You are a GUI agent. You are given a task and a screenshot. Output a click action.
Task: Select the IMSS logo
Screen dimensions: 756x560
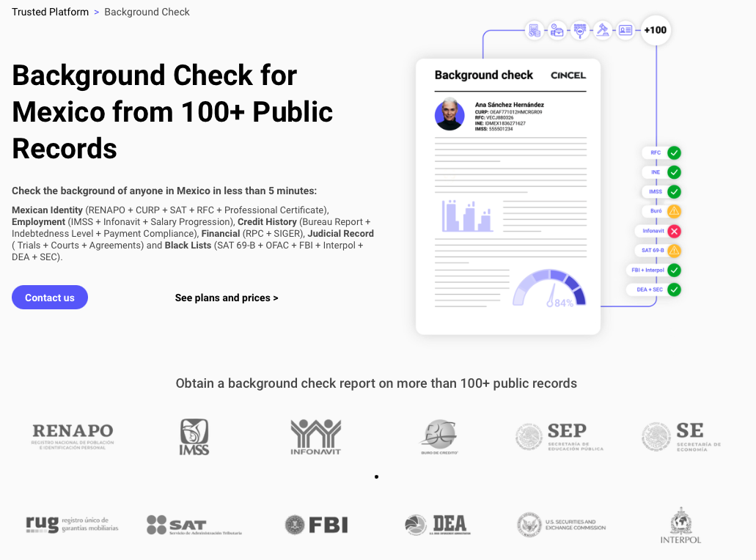coord(194,435)
